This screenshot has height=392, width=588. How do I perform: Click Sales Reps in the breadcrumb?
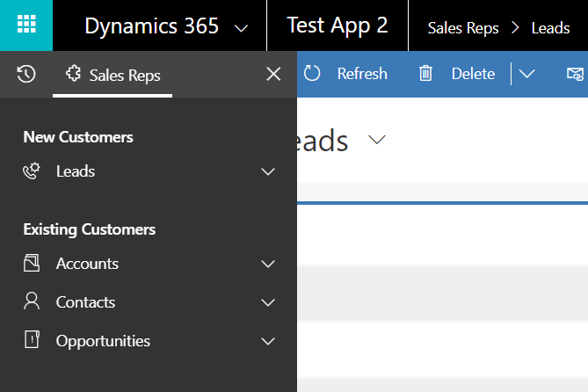462,28
